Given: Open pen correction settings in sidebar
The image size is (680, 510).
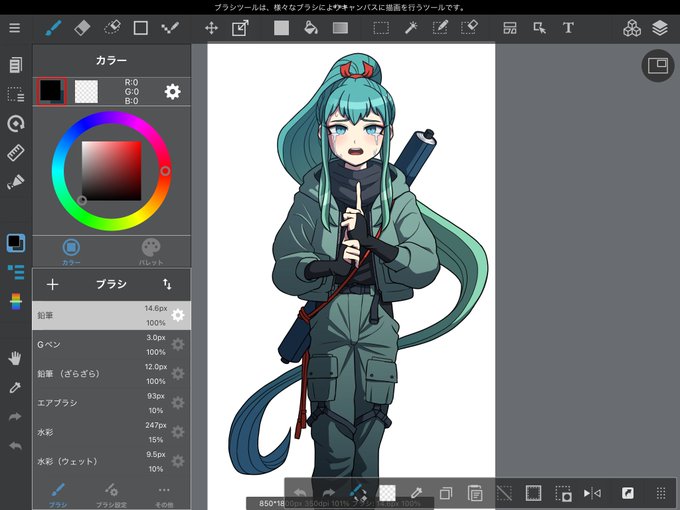Looking at the screenshot, I should (x=16, y=182).
